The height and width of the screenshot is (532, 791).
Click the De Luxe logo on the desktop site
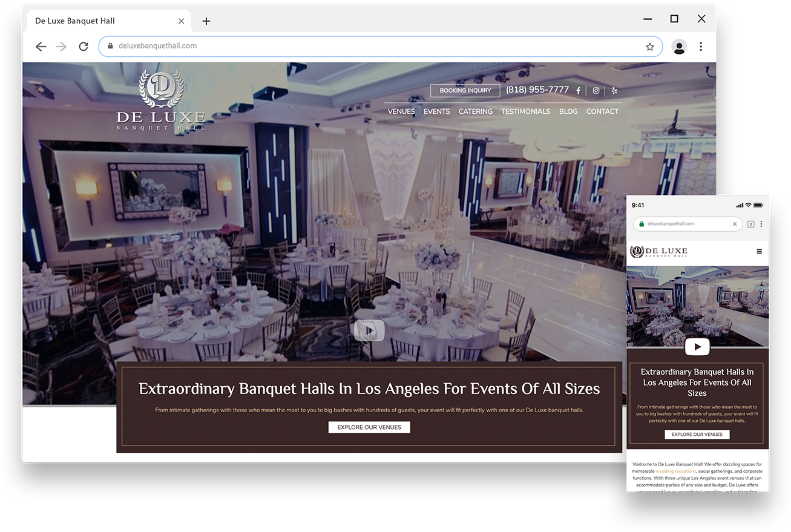(160, 100)
